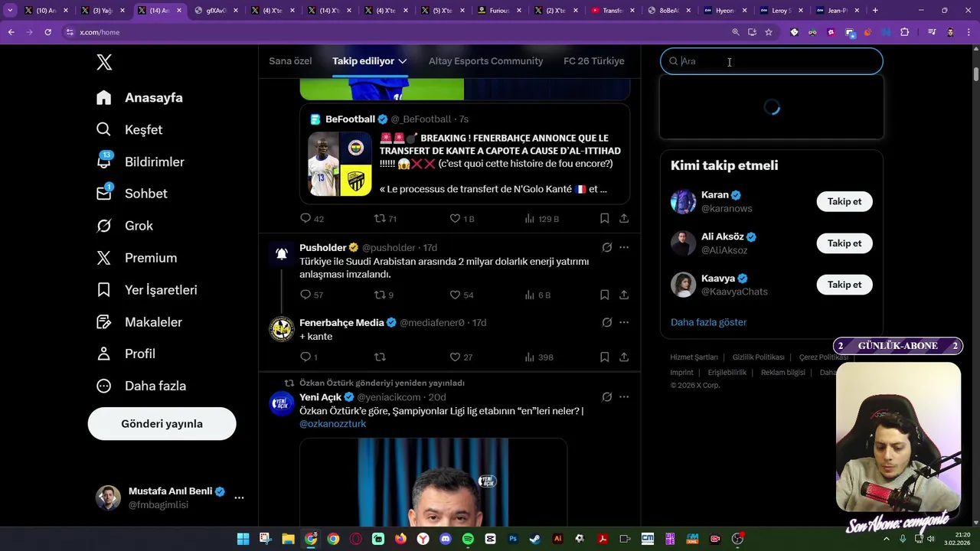
Task: Open Yeni Açık video thumbnail
Action: pos(433,482)
